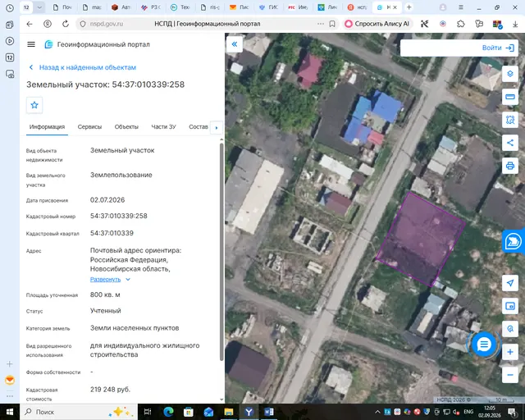The width and height of the screenshot is (525, 420).
Task: Open the hamburger menu of the portal
Action: click(x=31, y=44)
